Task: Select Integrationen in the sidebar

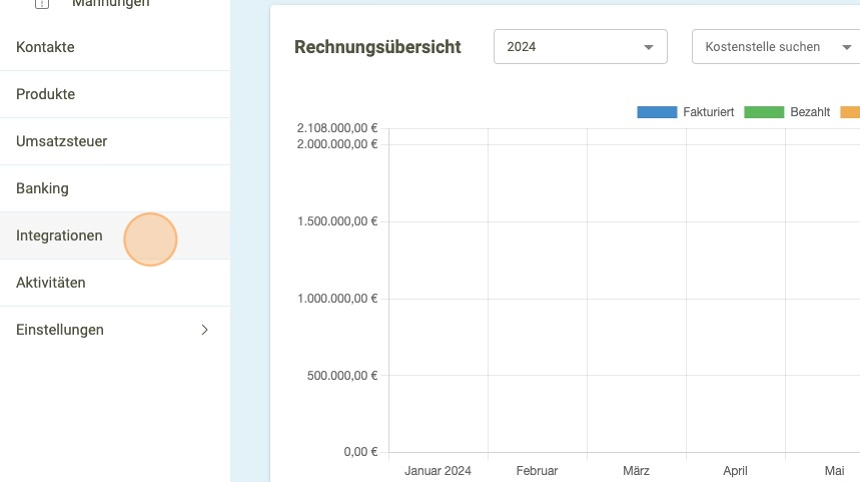Action: (x=115, y=236)
